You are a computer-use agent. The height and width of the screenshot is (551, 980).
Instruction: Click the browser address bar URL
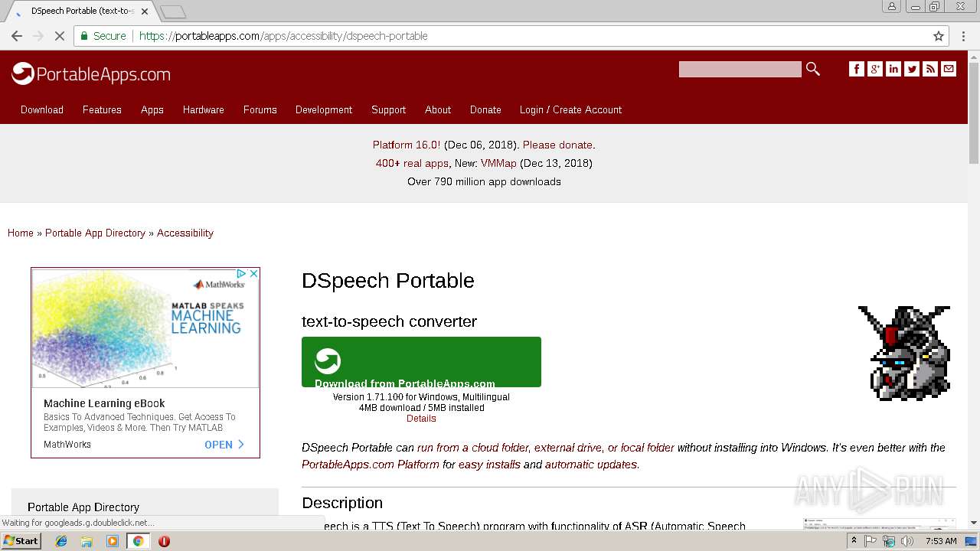pyautogui.click(x=283, y=36)
